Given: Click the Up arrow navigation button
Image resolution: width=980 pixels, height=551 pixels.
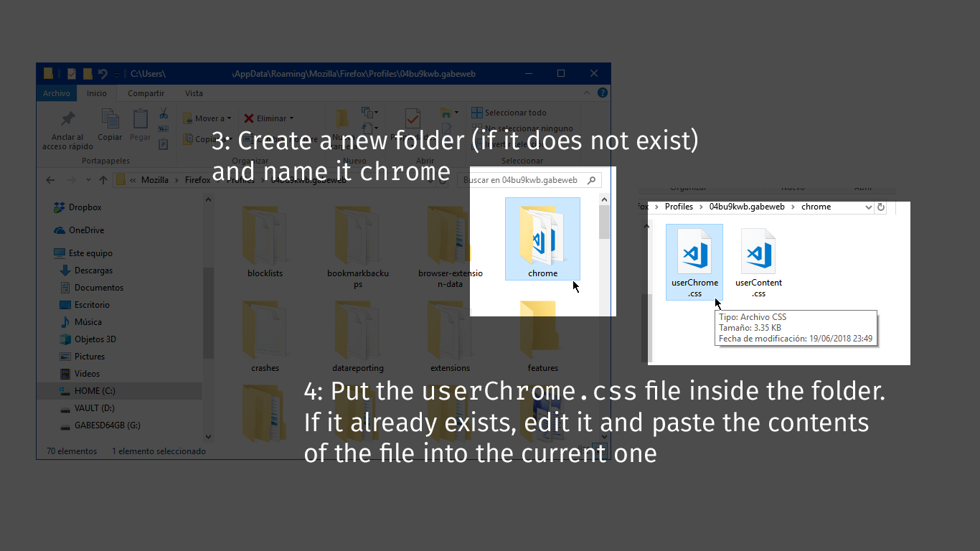Looking at the screenshot, I should tap(103, 180).
